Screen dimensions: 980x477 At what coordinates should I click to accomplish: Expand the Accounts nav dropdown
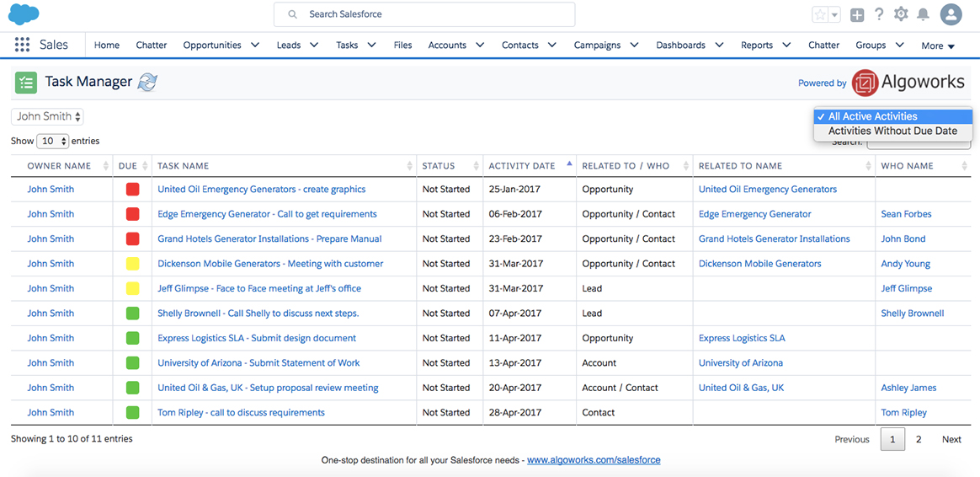[x=480, y=45]
